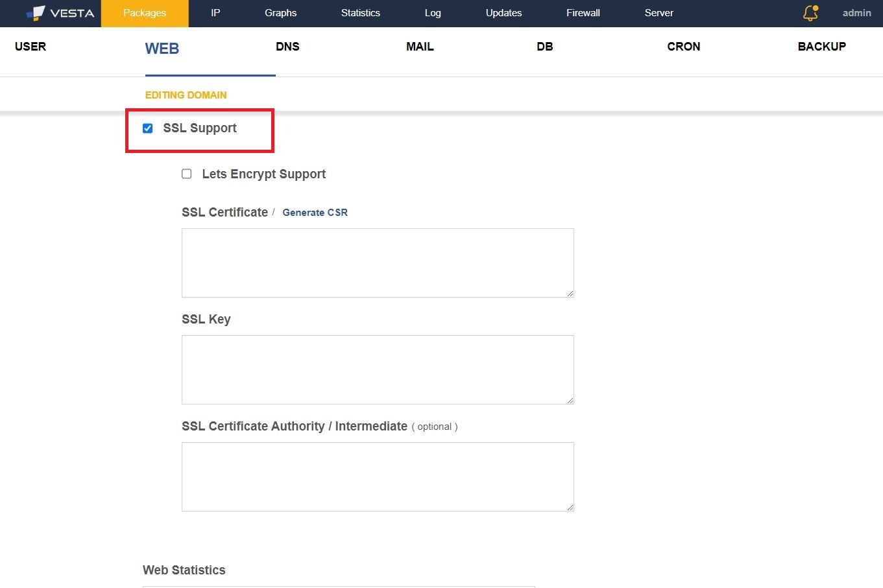Open Updates in top navigation

(x=503, y=13)
